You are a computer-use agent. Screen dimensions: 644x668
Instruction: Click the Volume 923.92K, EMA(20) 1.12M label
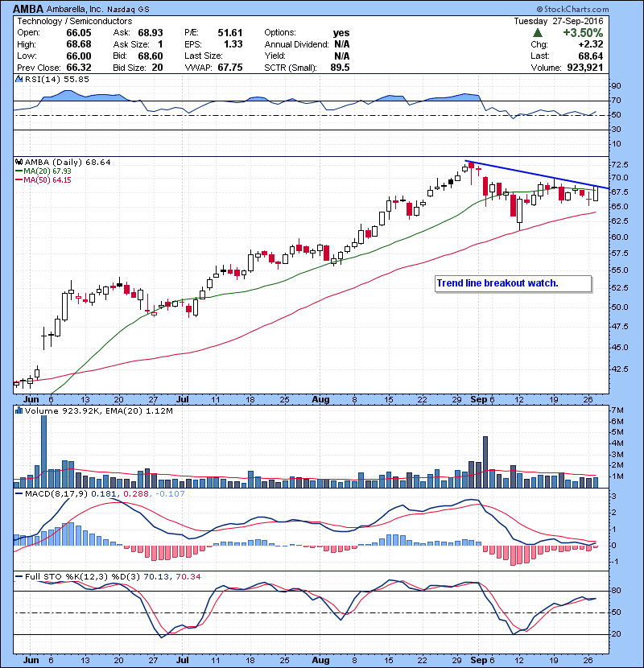point(99,411)
